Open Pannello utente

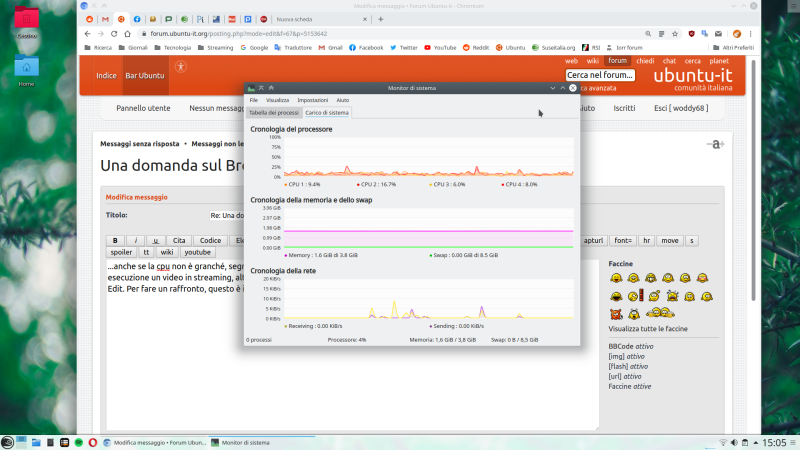click(143, 108)
